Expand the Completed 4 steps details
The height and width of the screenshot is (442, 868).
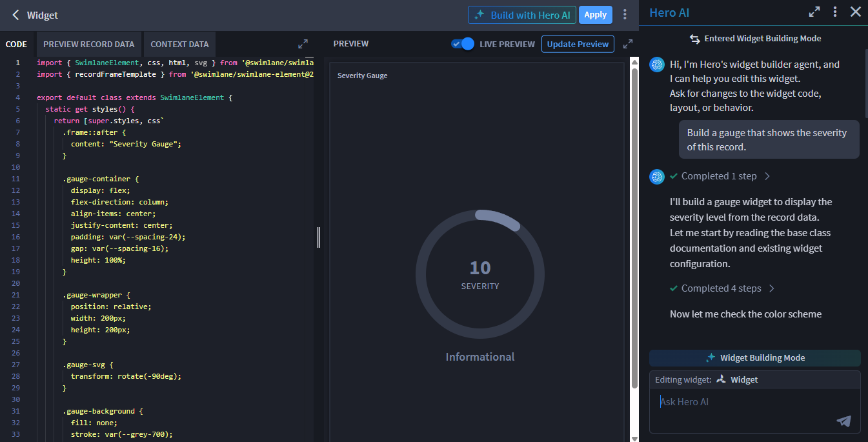pos(722,288)
